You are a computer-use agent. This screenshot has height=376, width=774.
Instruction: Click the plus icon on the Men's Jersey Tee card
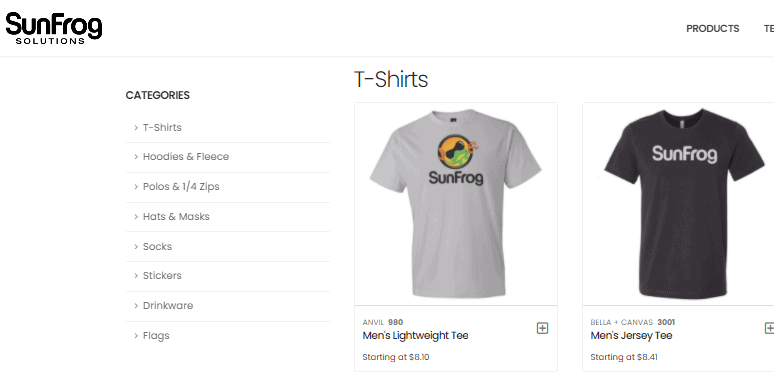tap(769, 328)
